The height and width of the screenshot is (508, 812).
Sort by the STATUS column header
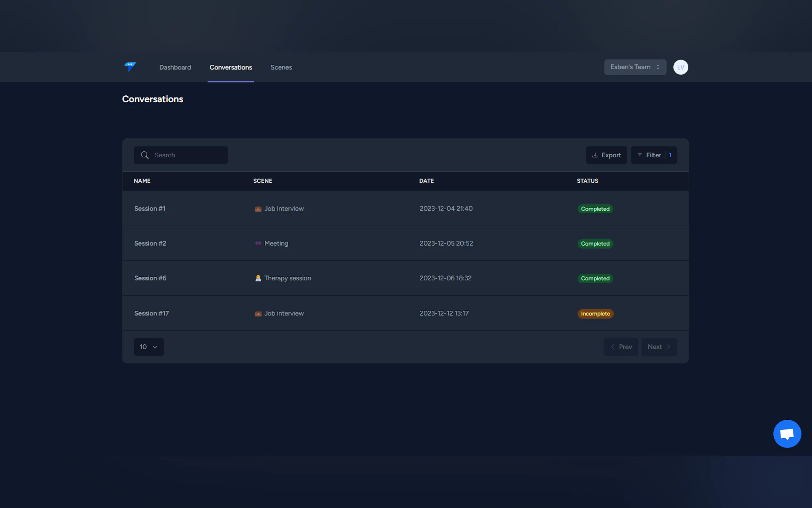coord(587,181)
